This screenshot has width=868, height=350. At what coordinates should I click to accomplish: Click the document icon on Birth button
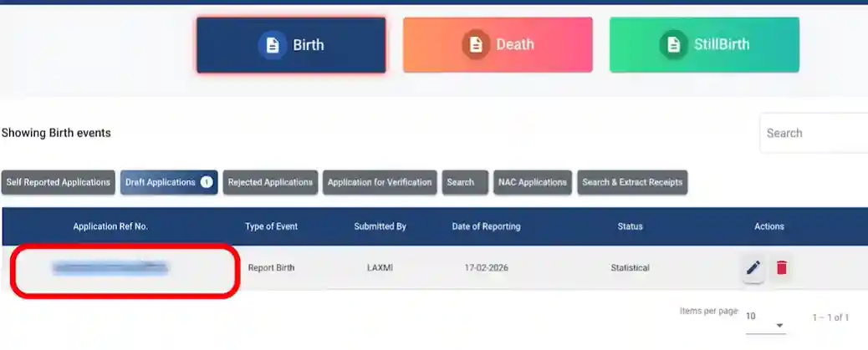[x=273, y=45]
